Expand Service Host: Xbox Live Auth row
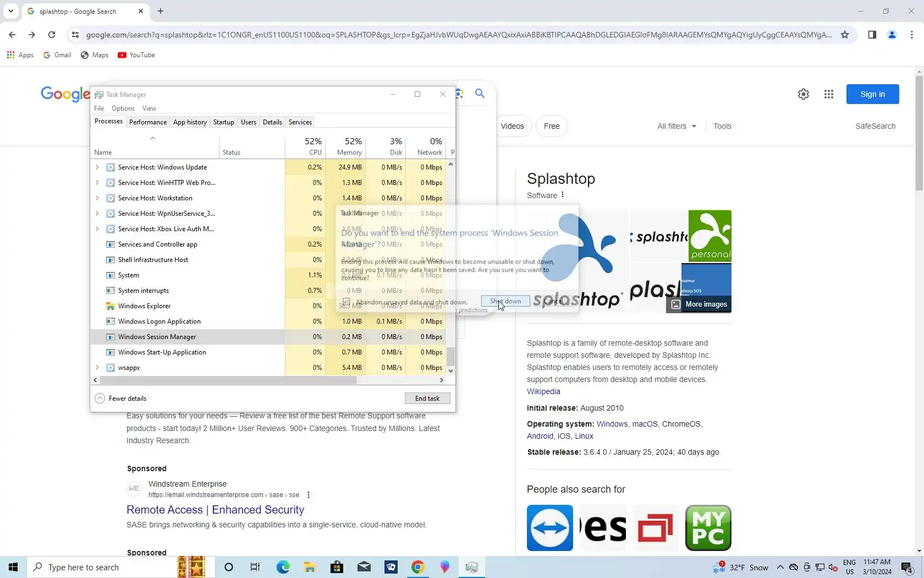924x578 pixels. point(97,228)
